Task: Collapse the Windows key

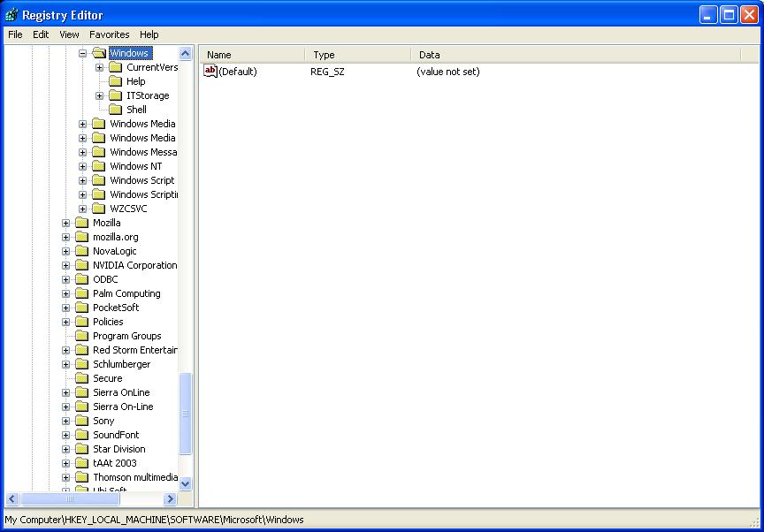Action: (83, 53)
